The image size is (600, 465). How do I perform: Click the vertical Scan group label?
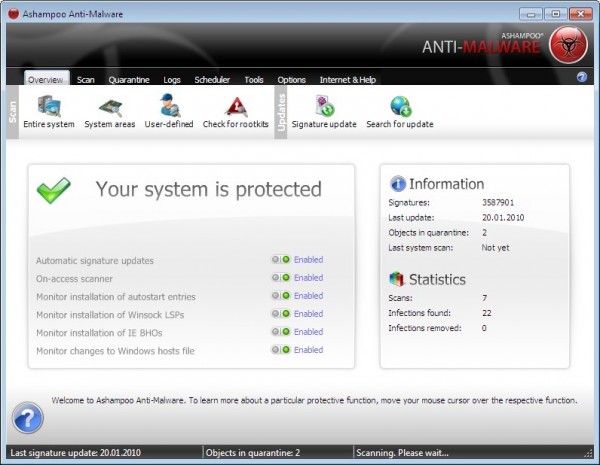coord(13,112)
